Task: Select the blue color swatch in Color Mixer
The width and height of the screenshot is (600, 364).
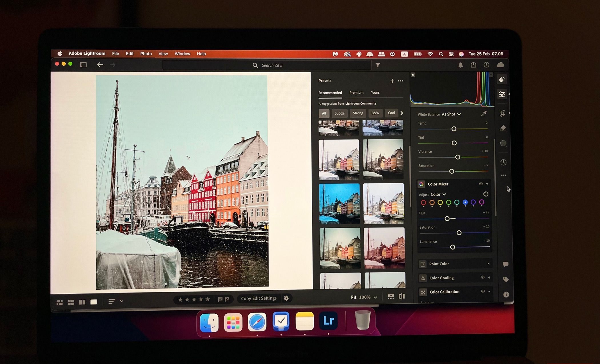Action: coord(465,202)
